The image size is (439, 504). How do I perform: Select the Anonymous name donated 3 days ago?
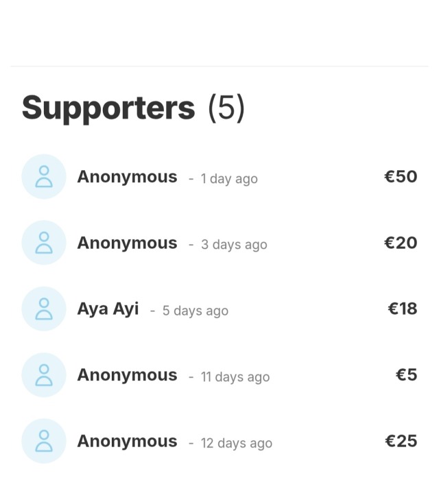pyautogui.click(x=128, y=243)
